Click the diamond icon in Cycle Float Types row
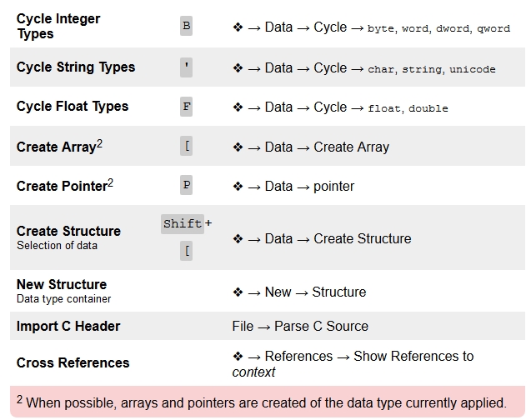Image resolution: width=531 pixels, height=420 pixels. [x=238, y=107]
